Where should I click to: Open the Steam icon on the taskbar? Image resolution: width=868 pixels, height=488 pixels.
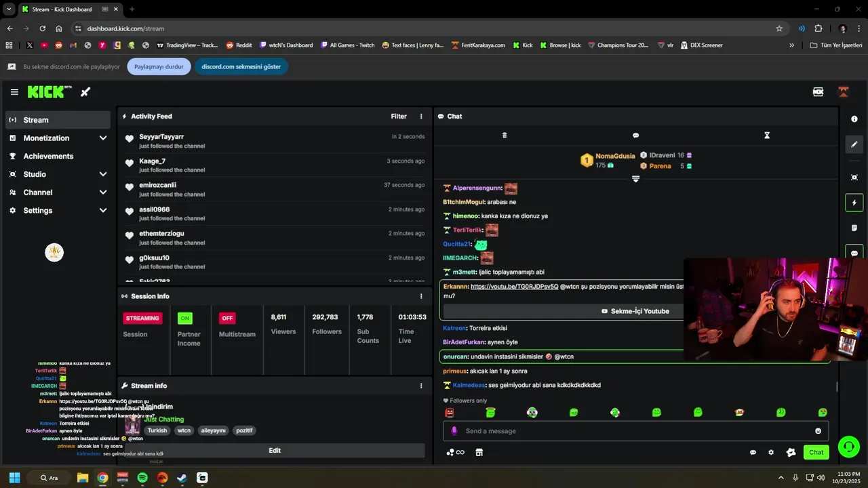coord(182,478)
